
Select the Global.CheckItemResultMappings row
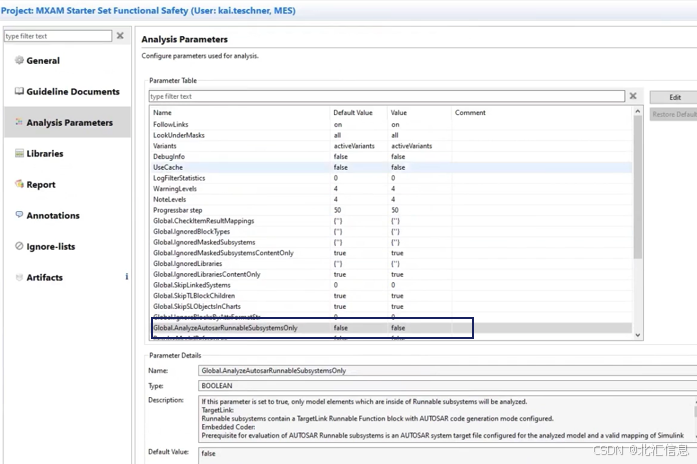[391, 221]
